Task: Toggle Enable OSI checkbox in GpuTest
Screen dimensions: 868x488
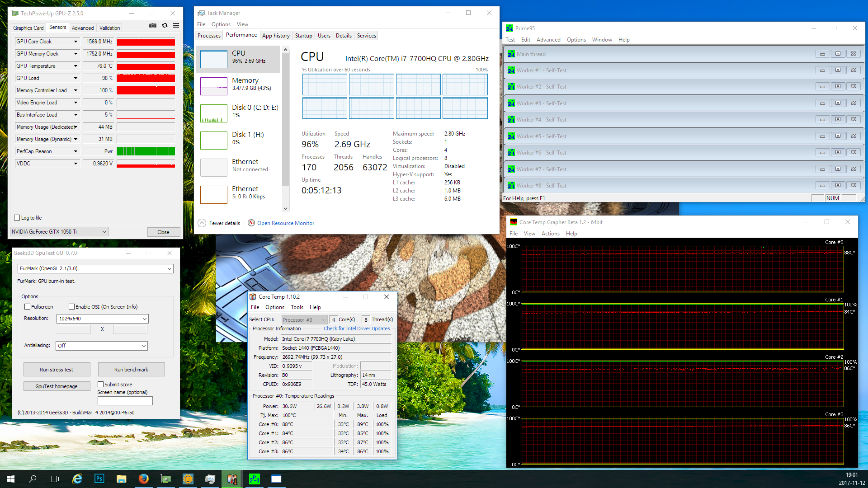Action: pos(71,307)
